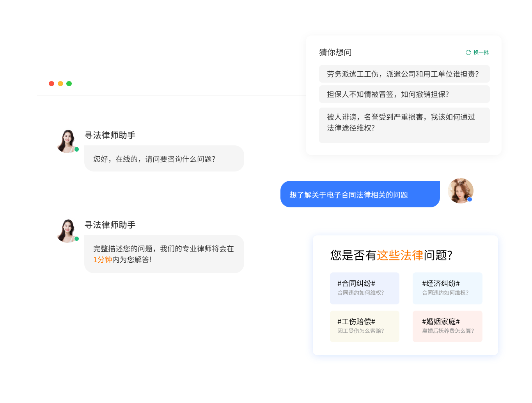Click the refresh icon next to 换一批

468,52
